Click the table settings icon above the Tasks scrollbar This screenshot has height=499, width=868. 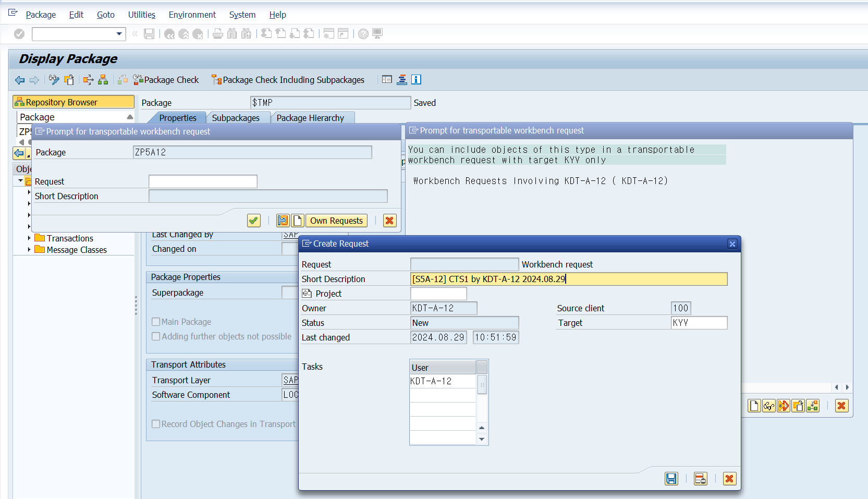482,367
